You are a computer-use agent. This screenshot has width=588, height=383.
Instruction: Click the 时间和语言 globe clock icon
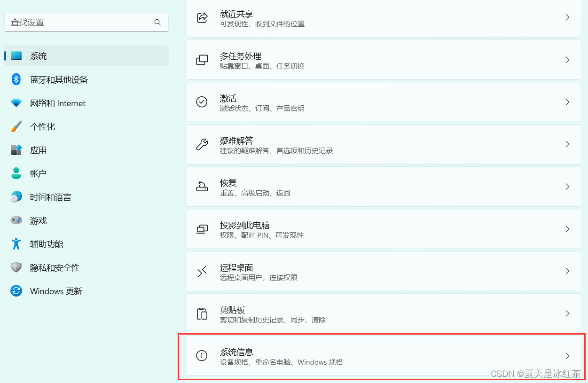(x=16, y=197)
